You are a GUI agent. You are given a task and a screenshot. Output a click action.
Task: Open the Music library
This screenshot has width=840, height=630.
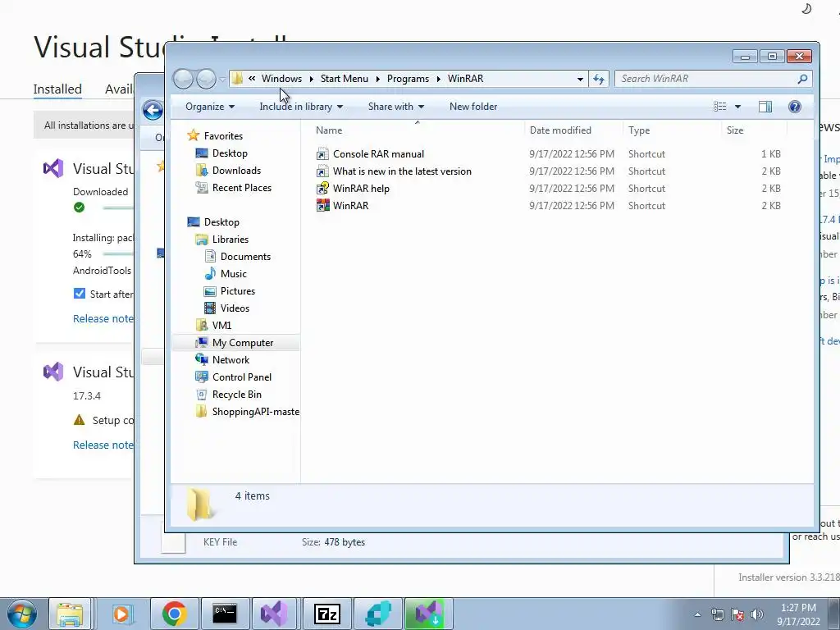click(234, 274)
